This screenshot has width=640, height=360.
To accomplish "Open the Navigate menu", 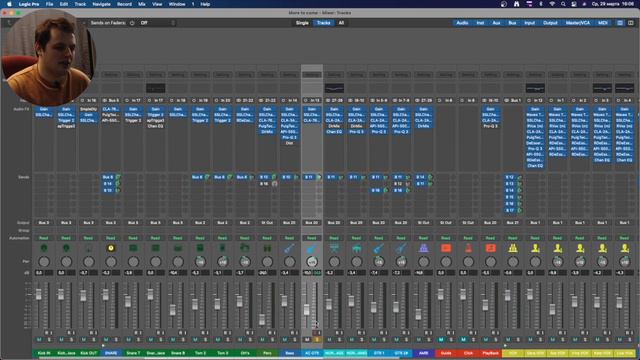I will click(x=101, y=4).
